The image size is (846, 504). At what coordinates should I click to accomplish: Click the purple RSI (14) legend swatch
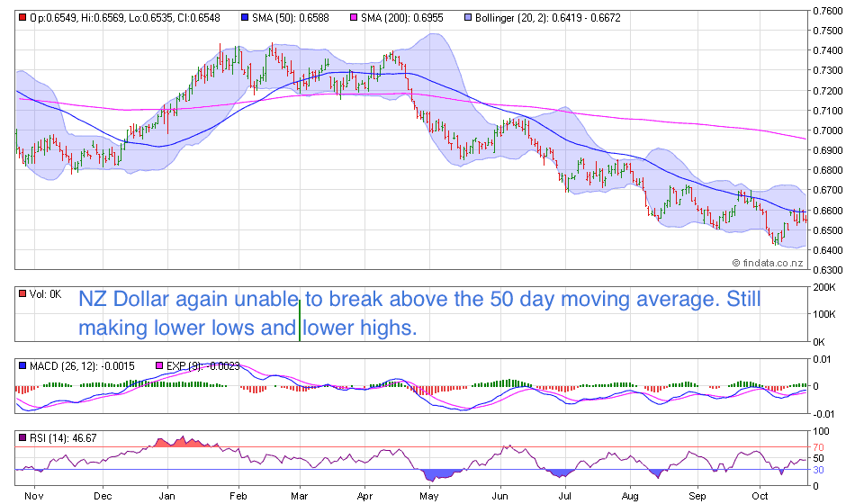point(22,437)
